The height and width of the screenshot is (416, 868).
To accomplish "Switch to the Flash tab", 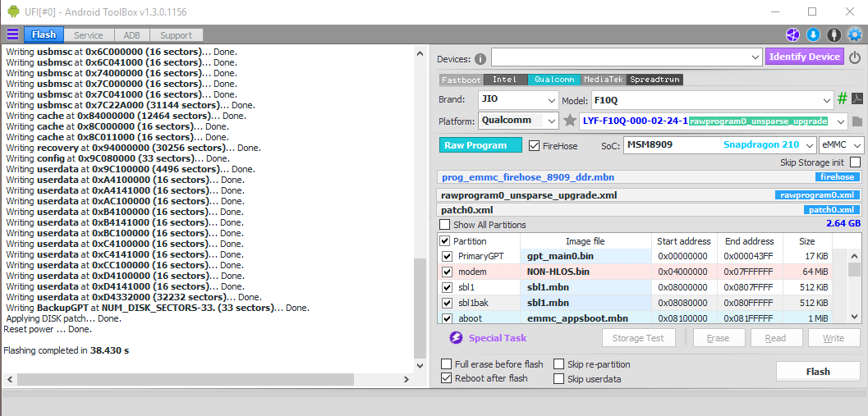I will [44, 34].
